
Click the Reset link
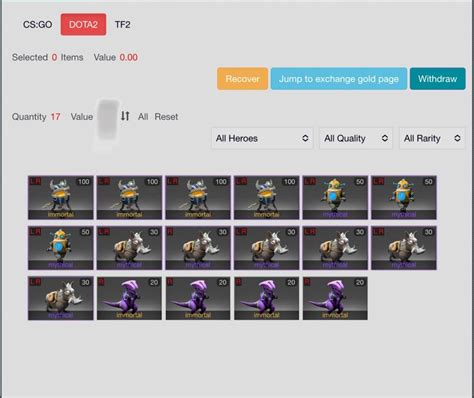(x=166, y=117)
